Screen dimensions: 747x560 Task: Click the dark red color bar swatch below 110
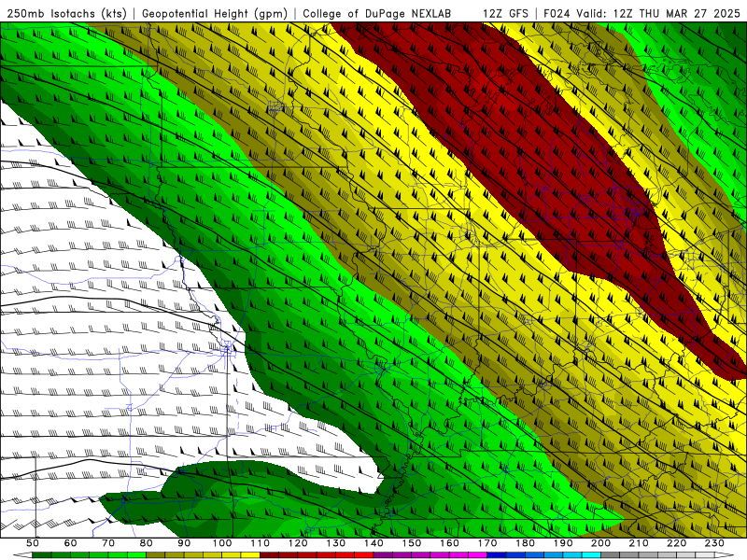coord(269,554)
